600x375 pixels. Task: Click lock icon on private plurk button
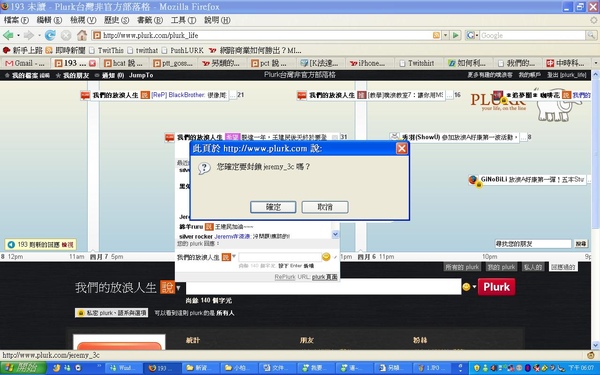(81, 313)
